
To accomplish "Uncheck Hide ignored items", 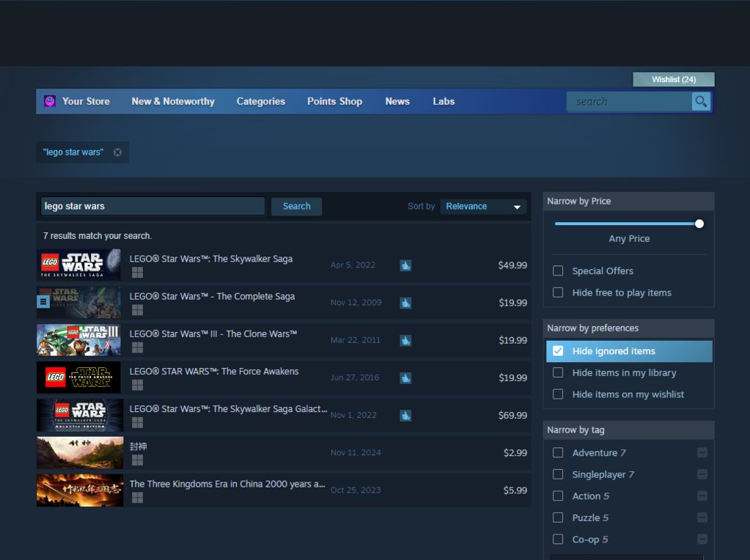I will click(558, 351).
